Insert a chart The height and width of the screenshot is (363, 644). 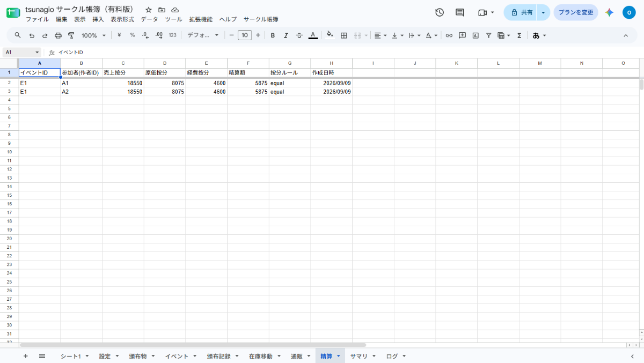(475, 35)
